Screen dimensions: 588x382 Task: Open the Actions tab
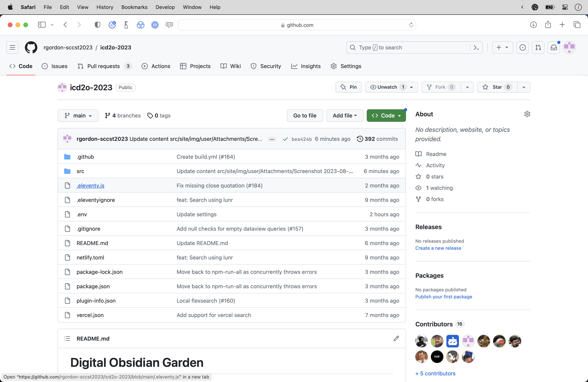tap(156, 66)
